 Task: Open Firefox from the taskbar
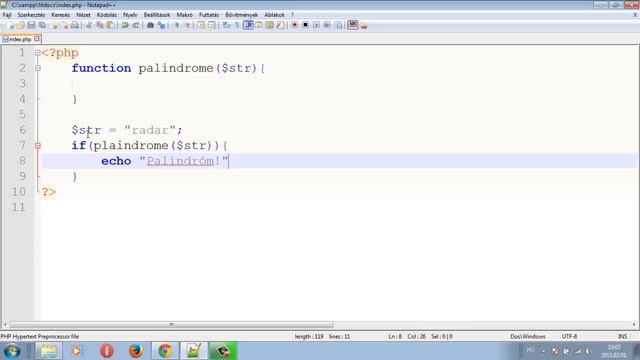pos(136,351)
